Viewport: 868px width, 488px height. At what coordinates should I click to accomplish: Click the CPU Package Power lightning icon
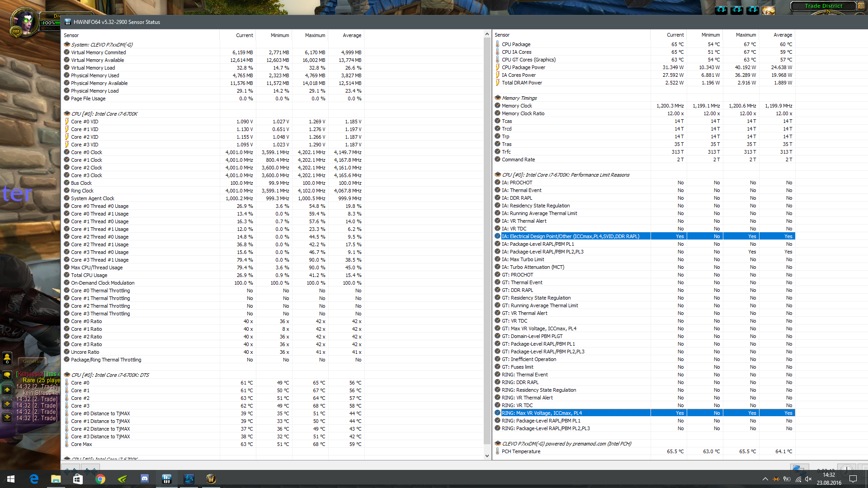(498, 67)
